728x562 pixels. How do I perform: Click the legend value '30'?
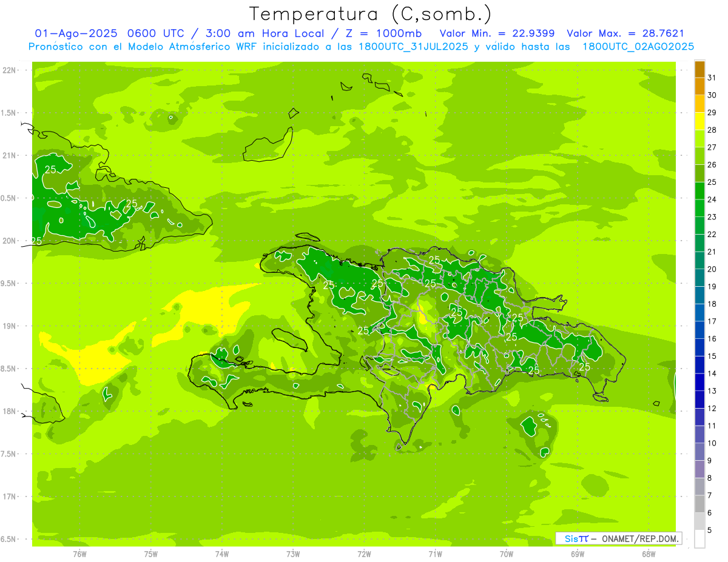coord(712,95)
